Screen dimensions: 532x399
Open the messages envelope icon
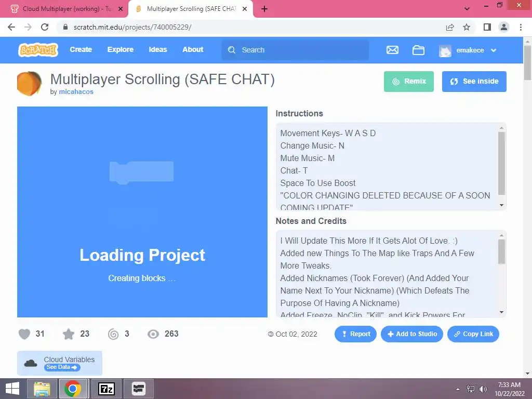coord(392,50)
